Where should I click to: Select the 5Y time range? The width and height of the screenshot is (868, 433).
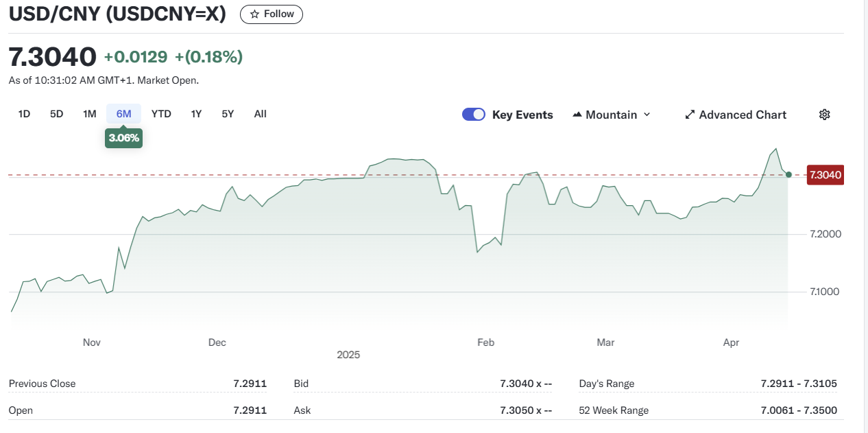pyautogui.click(x=228, y=114)
